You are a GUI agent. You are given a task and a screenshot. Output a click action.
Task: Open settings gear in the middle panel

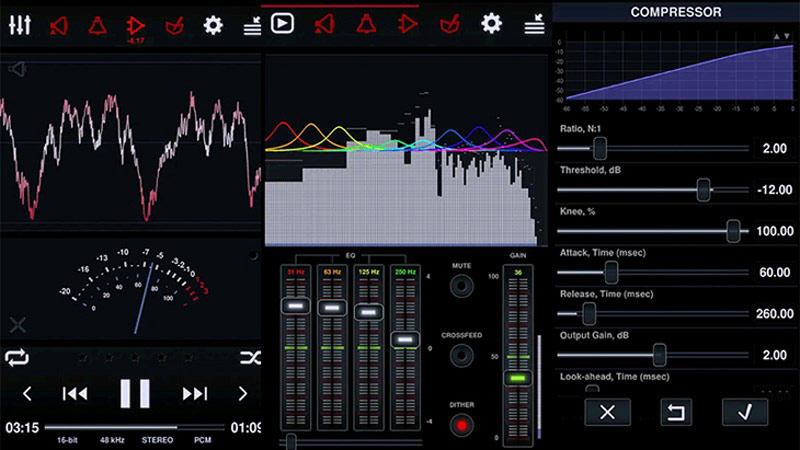click(x=491, y=23)
